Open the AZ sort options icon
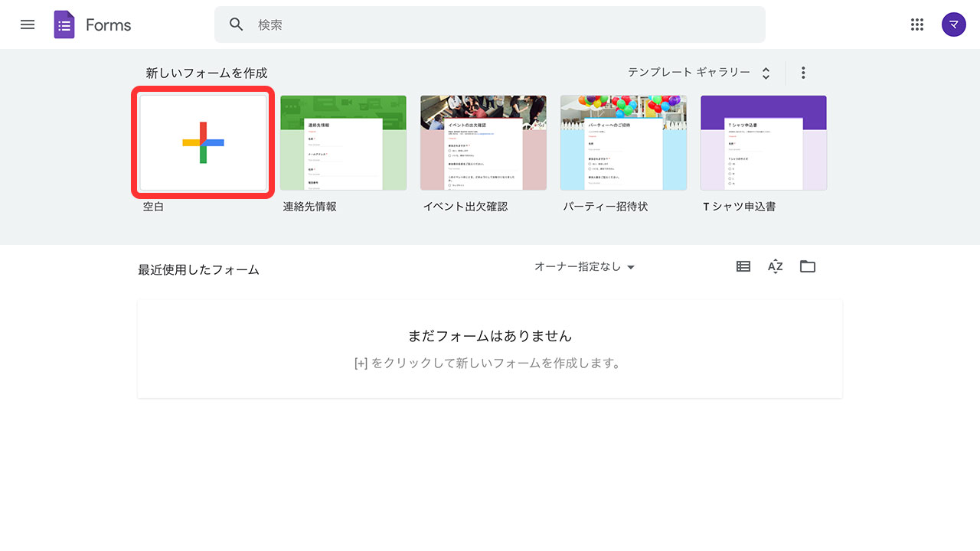Image resolution: width=980 pixels, height=551 pixels. point(776,266)
